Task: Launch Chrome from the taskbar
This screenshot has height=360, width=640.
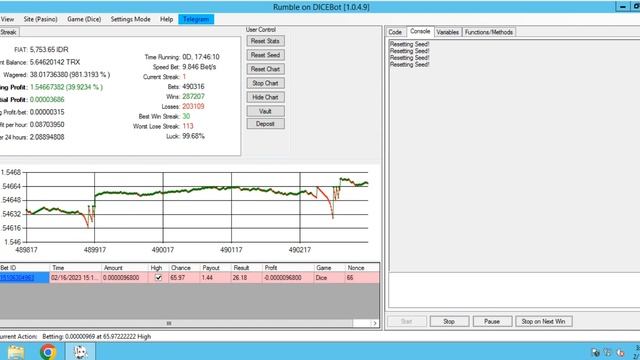Action: tap(48, 352)
